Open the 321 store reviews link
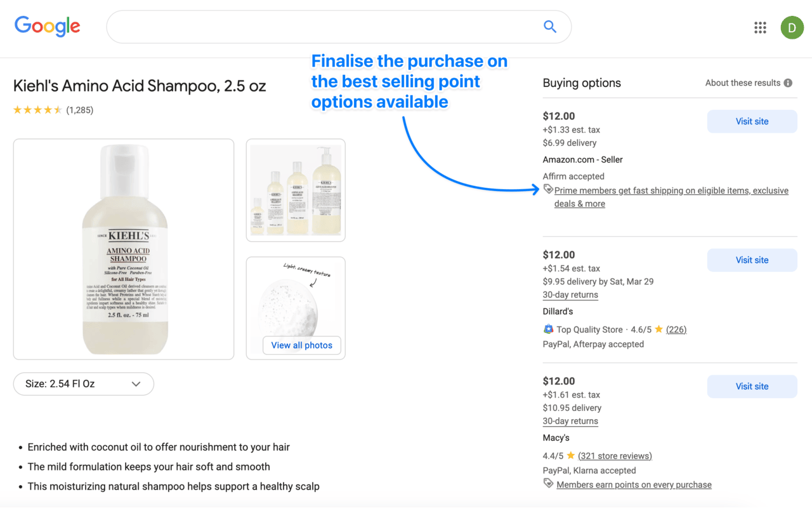812x508 pixels. tap(615, 456)
